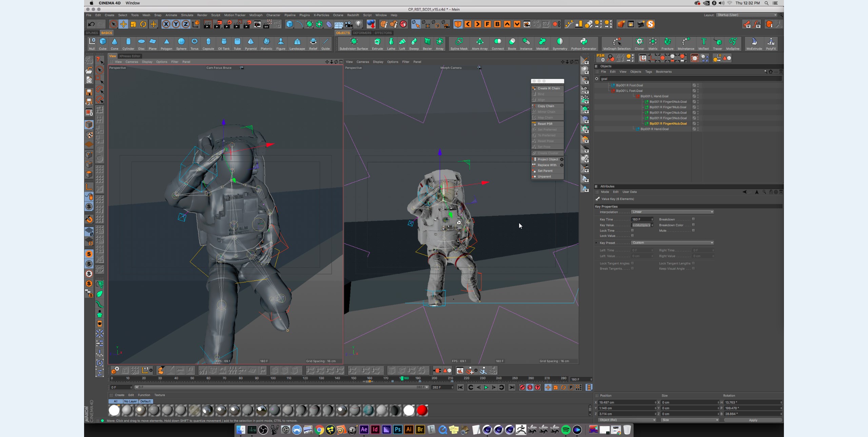868x437 pixels.
Task: Add a Cone primitive
Action: 115,43
